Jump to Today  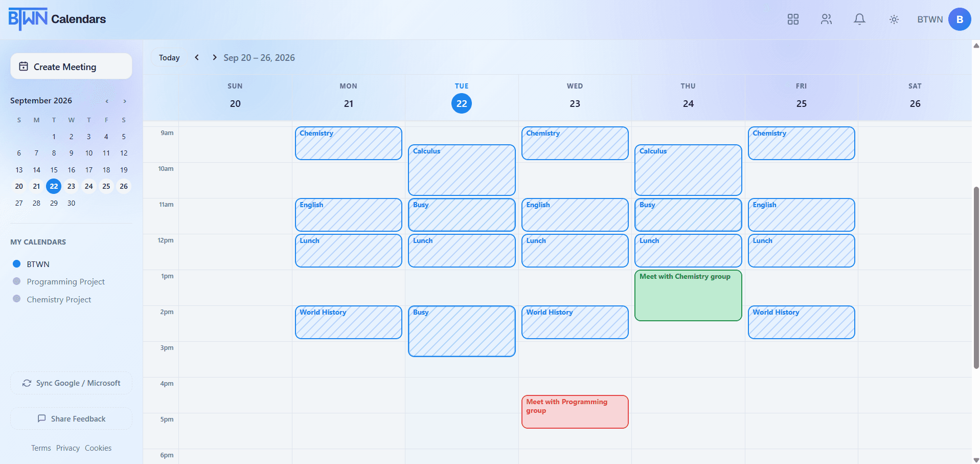pyautogui.click(x=169, y=58)
